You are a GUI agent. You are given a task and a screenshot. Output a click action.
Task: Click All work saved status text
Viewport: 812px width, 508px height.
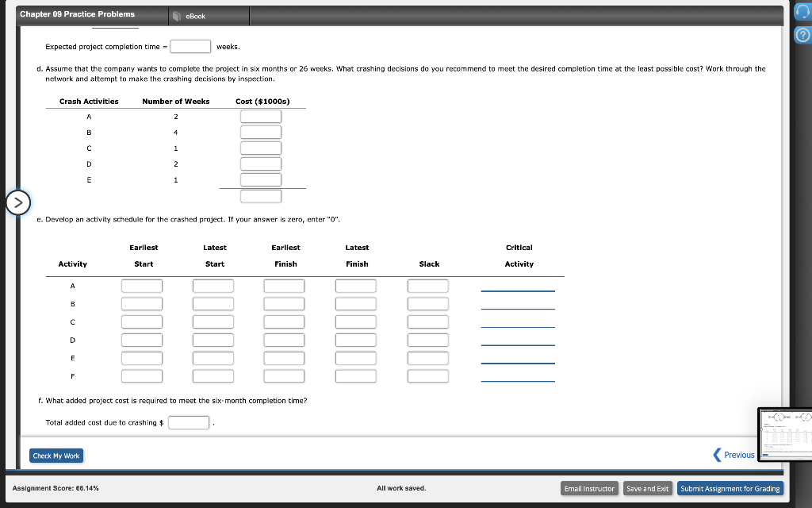tap(401, 488)
